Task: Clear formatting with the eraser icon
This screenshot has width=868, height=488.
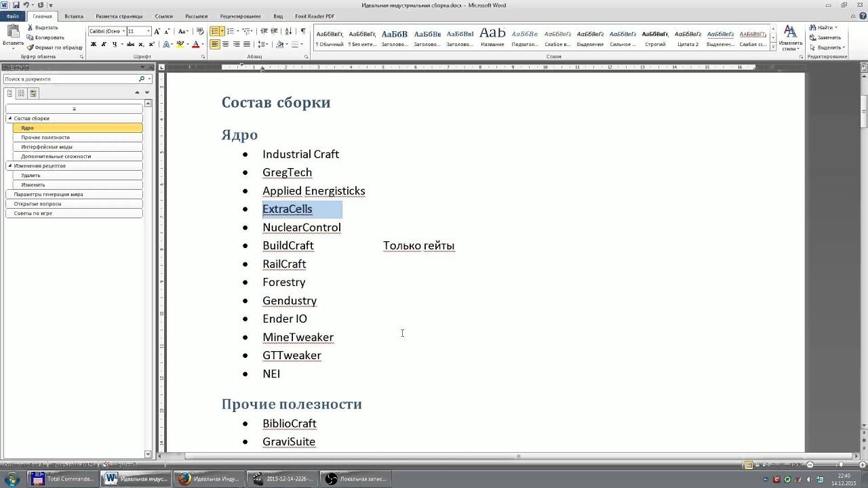Action: pos(200,31)
